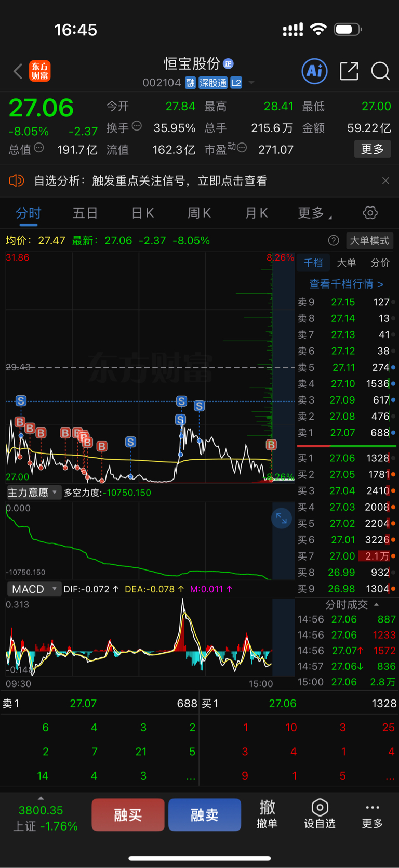Viewport: 399px width, 868px height.
Task: Tap the 总值 info icon
Action: point(39,148)
